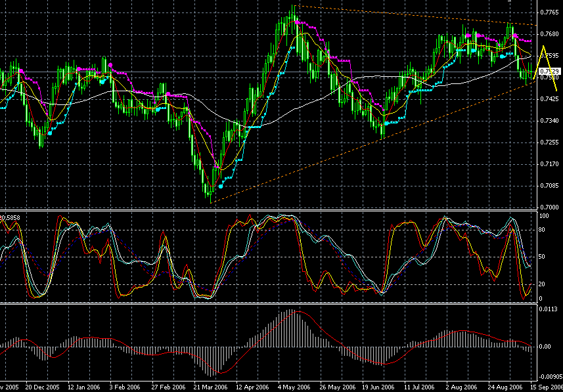
Task: Click the 0.7785 price scale label
Action: (549, 11)
